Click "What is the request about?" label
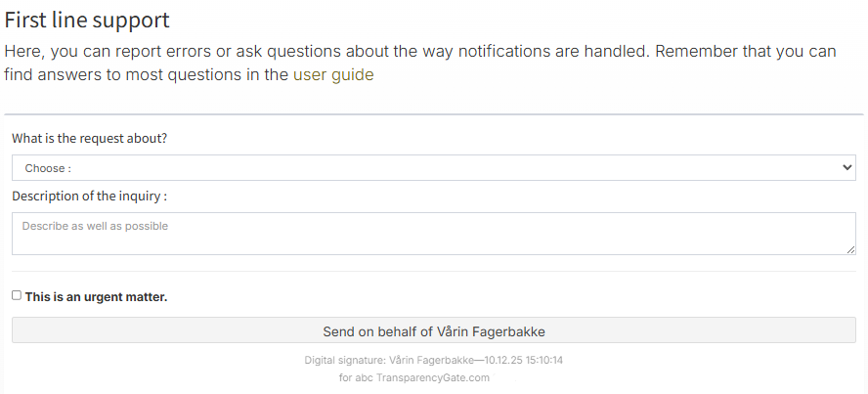This screenshot has height=394, width=868. pos(89,139)
